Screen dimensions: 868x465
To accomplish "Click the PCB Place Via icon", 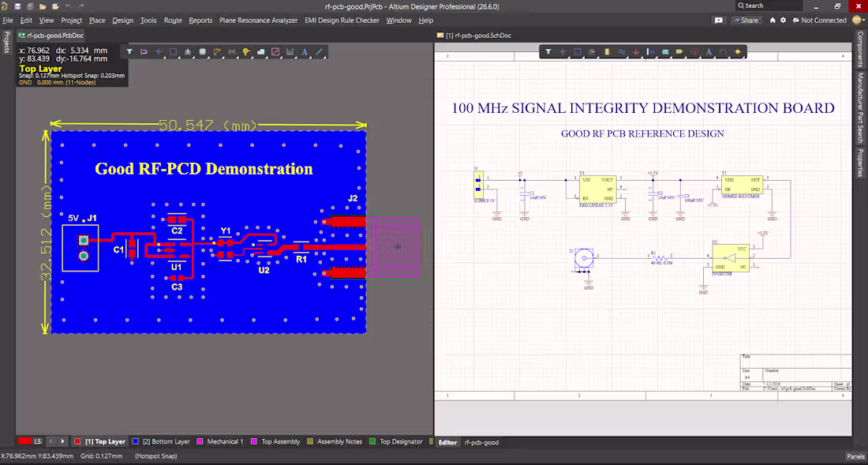I will (x=246, y=52).
